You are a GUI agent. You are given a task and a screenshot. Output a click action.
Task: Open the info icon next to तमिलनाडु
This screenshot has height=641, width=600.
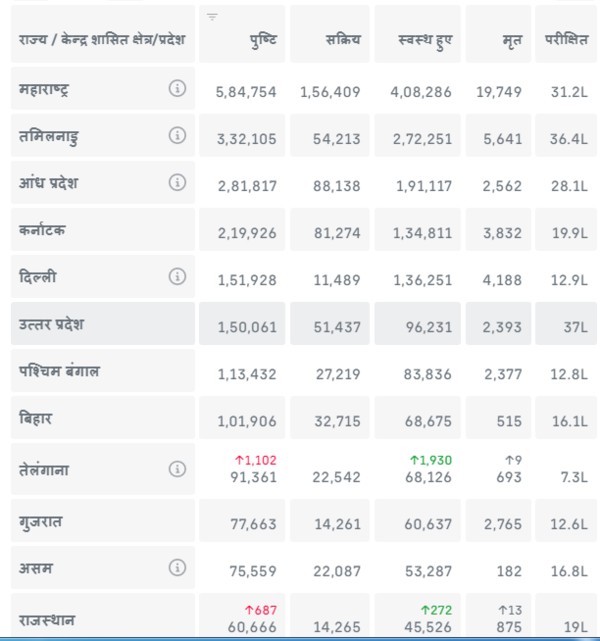(x=177, y=135)
